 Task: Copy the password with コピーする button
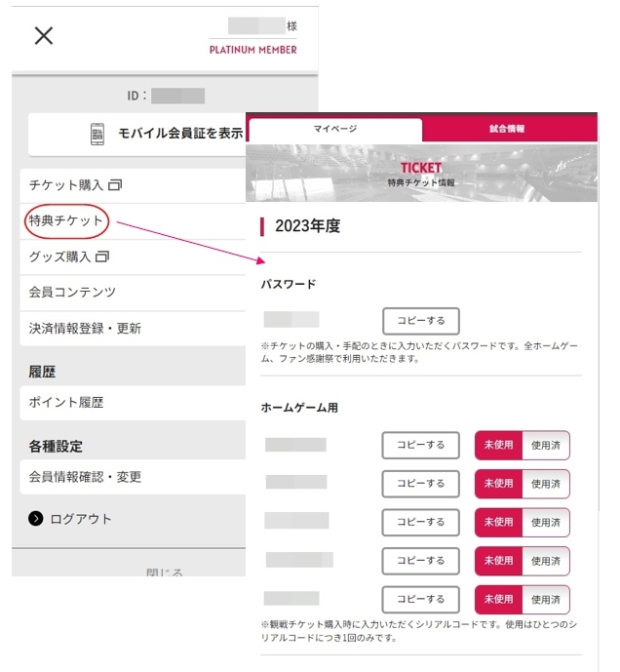pos(420,321)
